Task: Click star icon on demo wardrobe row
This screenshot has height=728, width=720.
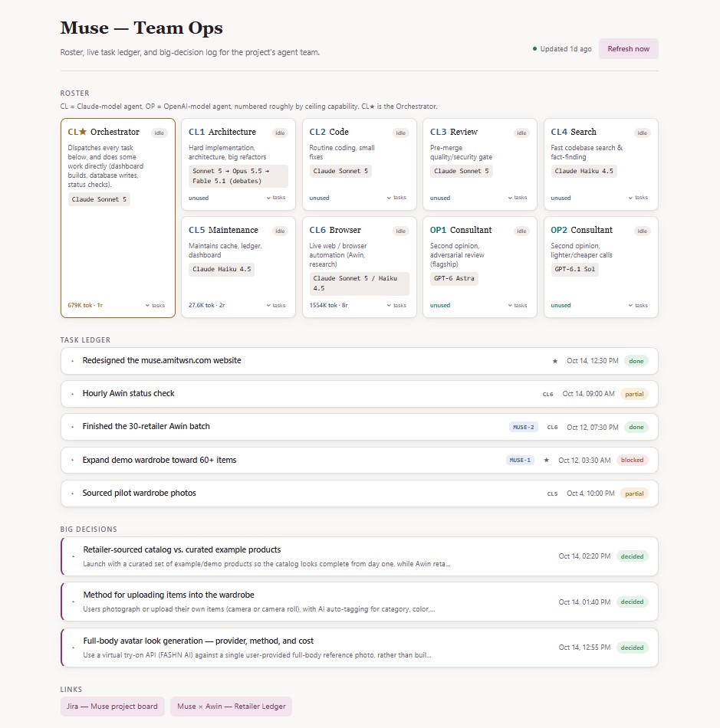Action: tap(546, 460)
